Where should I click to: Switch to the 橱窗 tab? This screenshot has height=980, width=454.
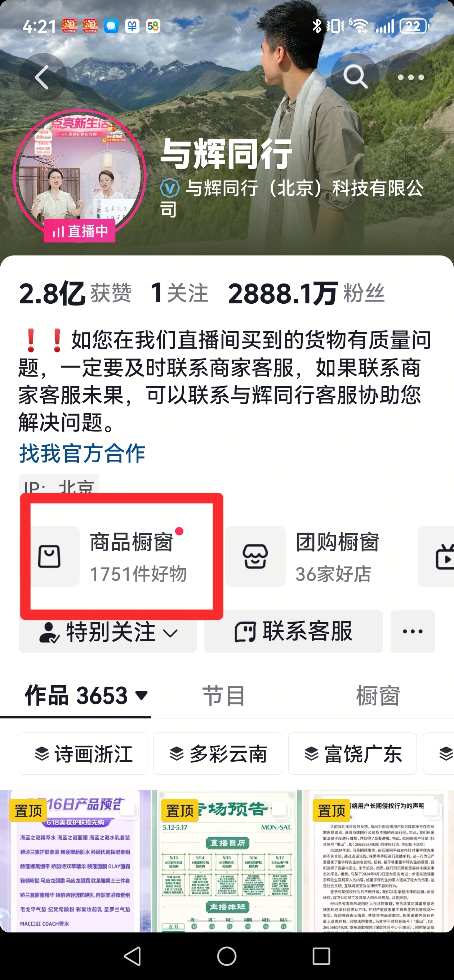point(378,695)
